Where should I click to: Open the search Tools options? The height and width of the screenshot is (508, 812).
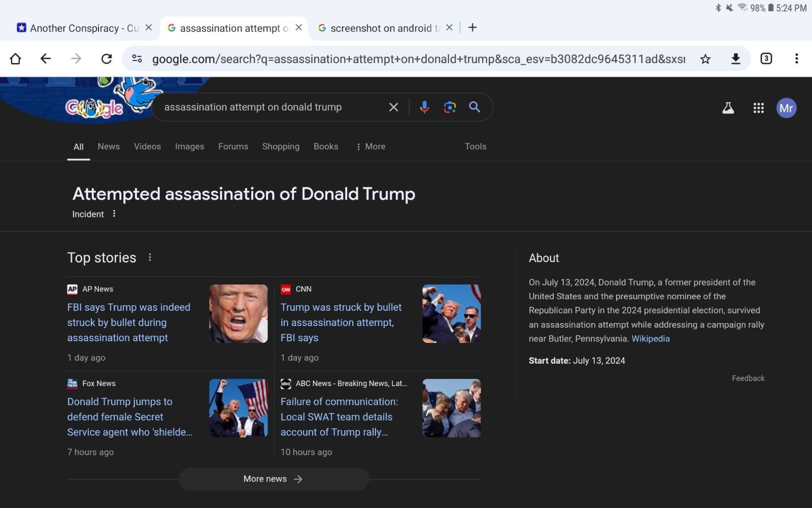tap(476, 146)
